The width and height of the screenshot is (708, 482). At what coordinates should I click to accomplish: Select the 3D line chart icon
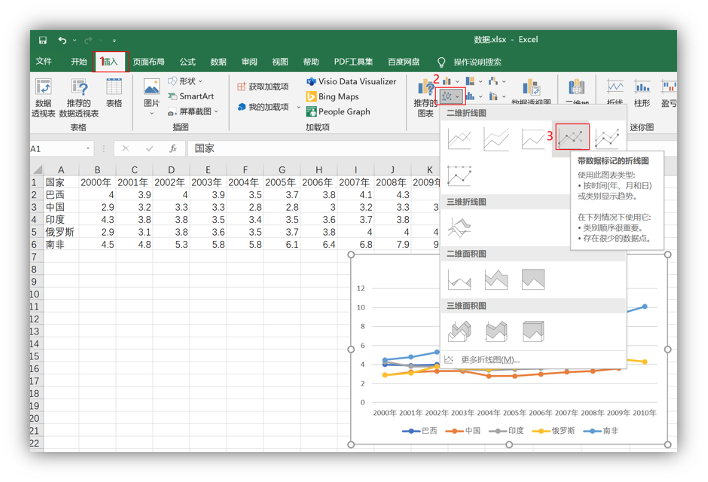459,227
